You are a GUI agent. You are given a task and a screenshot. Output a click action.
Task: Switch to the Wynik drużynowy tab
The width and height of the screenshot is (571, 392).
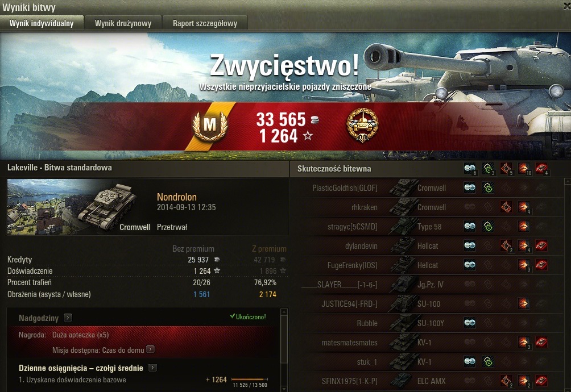[x=123, y=23]
